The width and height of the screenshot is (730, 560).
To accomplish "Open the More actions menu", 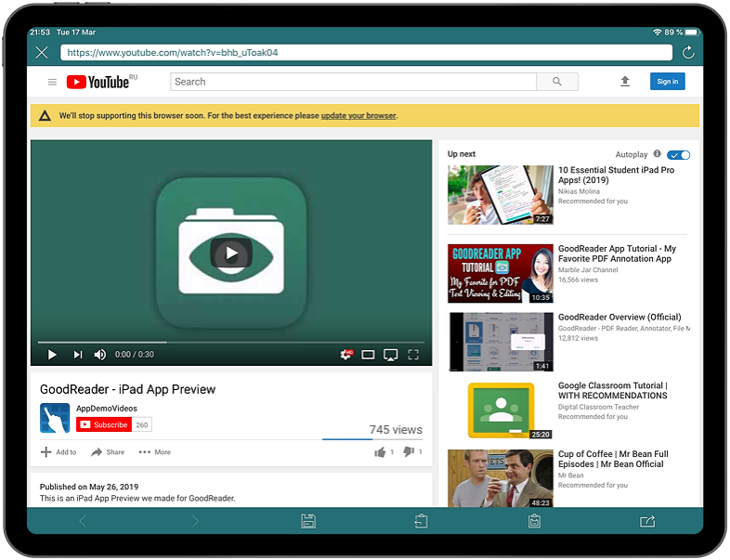I will pyautogui.click(x=155, y=452).
